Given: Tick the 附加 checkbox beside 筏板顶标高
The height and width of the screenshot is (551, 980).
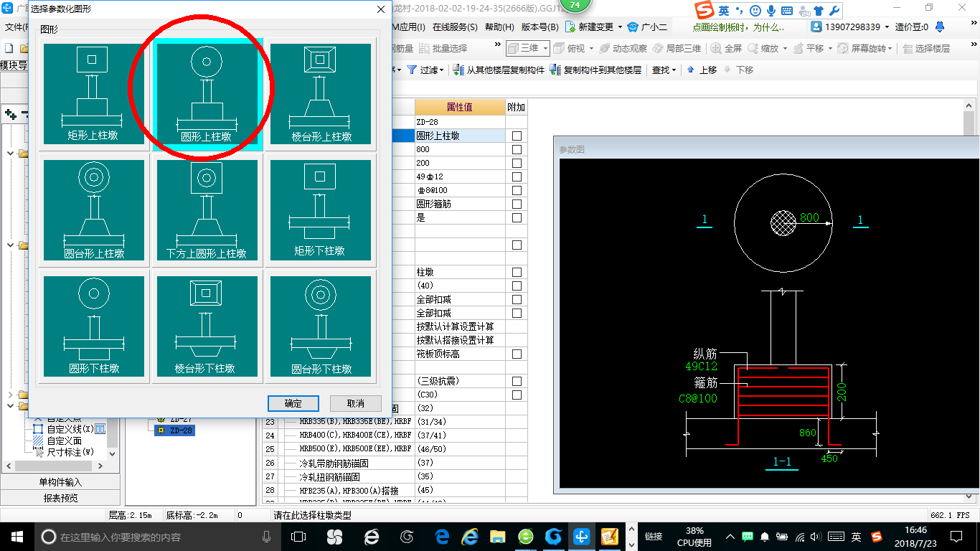Looking at the screenshot, I should point(517,354).
